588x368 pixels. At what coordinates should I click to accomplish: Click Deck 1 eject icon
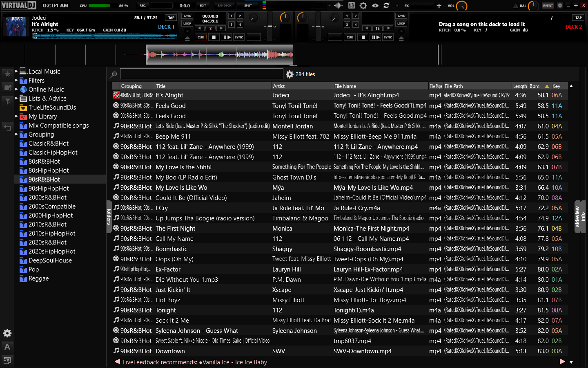tap(187, 38)
